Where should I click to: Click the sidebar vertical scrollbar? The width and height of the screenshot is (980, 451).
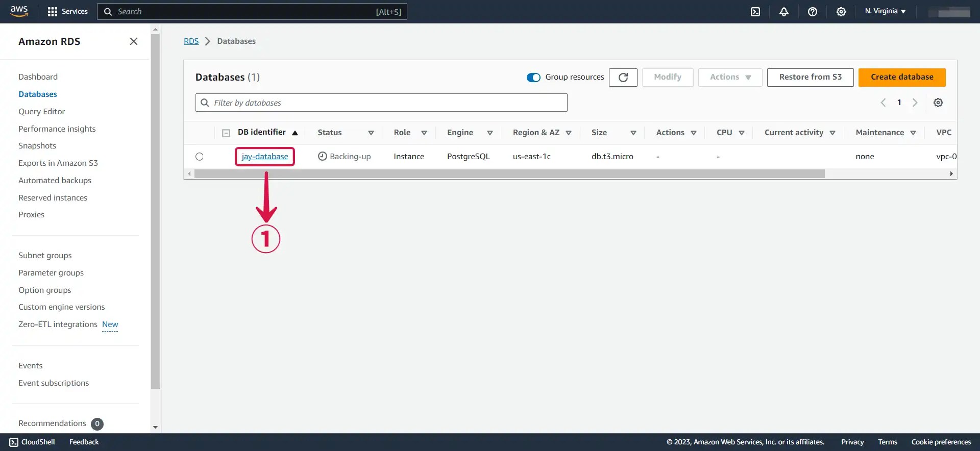tap(156, 212)
